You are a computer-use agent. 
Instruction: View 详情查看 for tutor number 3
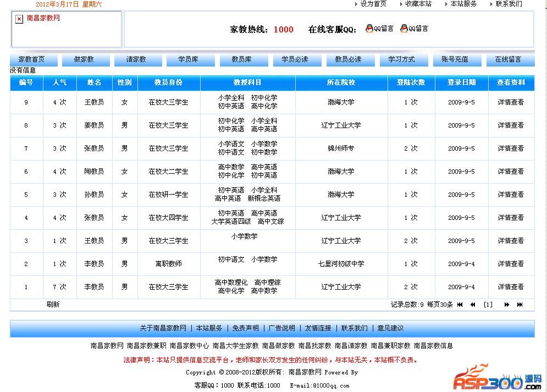click(511, 241)
